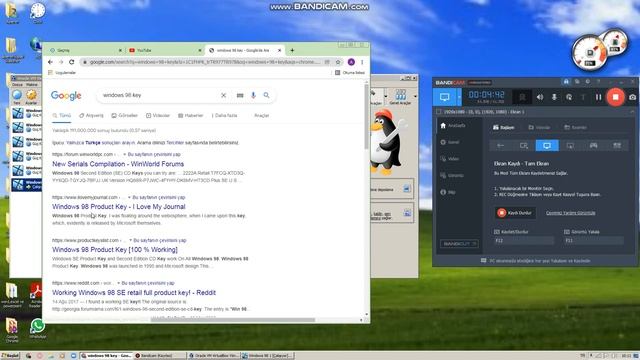Open Bandicam Hakkında info section
This screenshot has width=640, height=360.
448,192
